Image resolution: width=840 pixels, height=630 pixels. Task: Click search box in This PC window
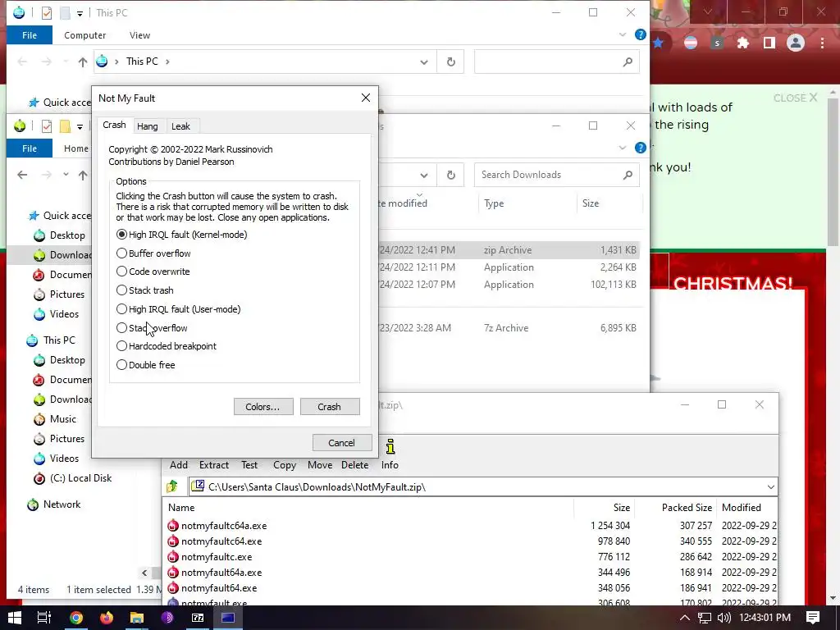(557, 62)
